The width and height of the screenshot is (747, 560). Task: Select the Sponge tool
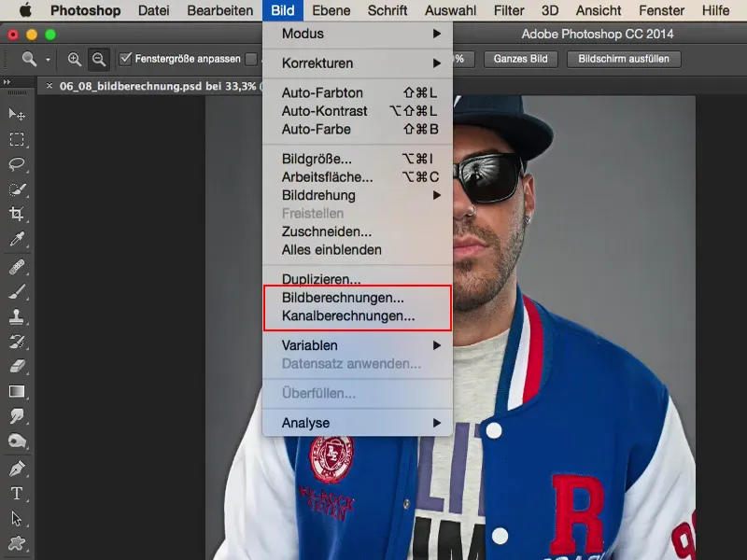click(x=17, y=441)
